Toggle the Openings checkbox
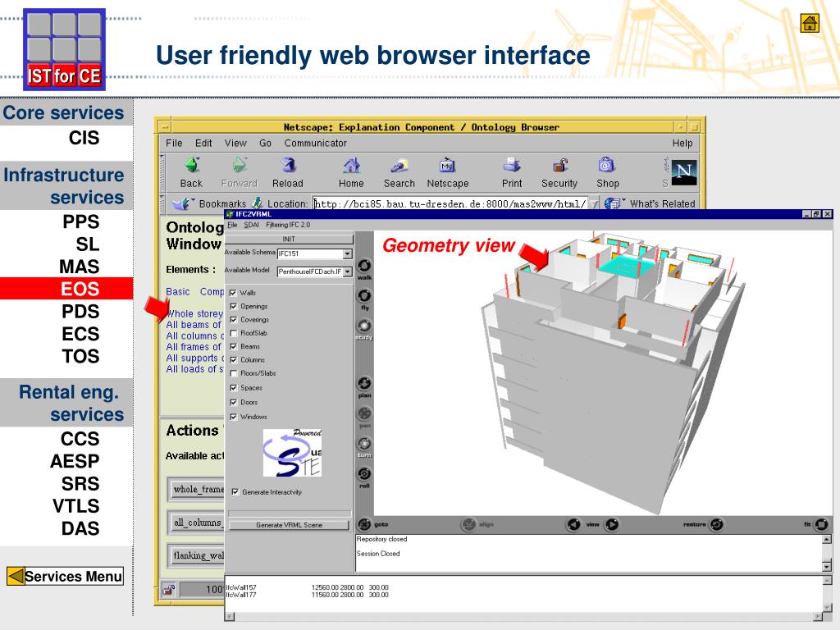Image resolution: width=840 pixels, height=630 pixels. 233,307
